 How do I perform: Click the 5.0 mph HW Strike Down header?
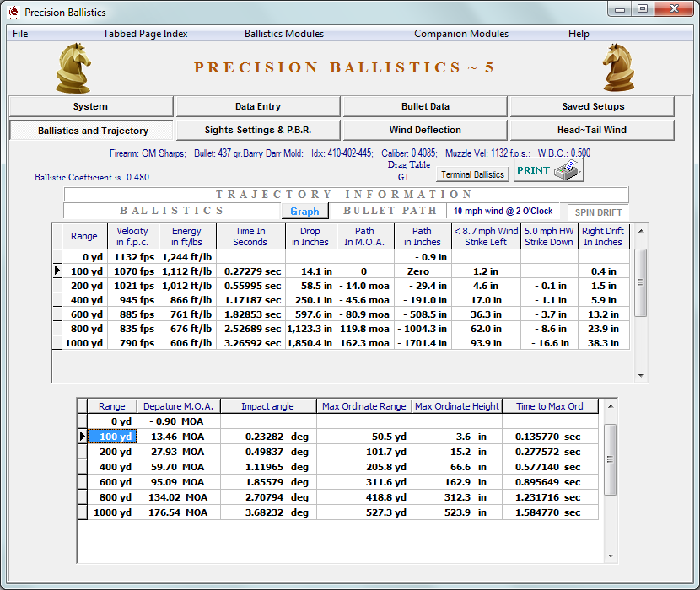coord(549,236)
